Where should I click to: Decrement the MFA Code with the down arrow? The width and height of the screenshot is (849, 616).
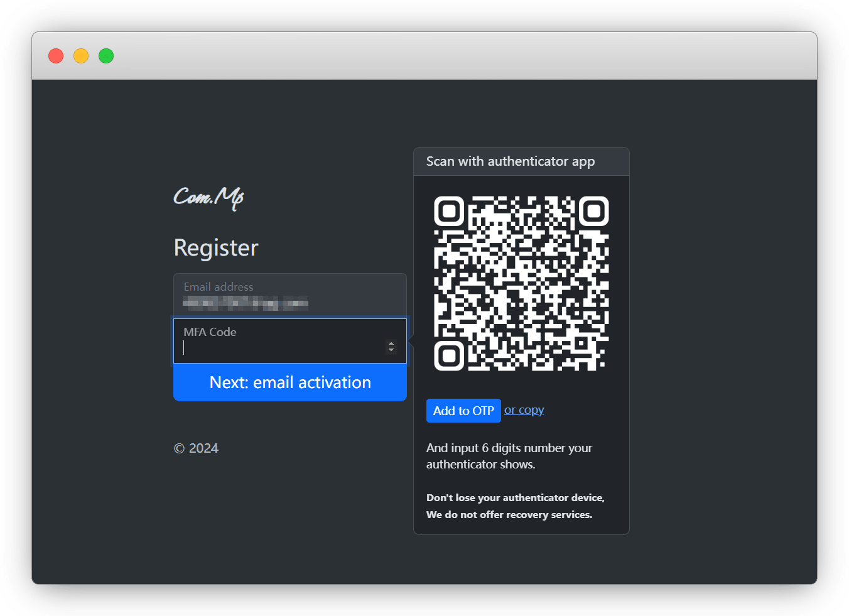[391, 350]
